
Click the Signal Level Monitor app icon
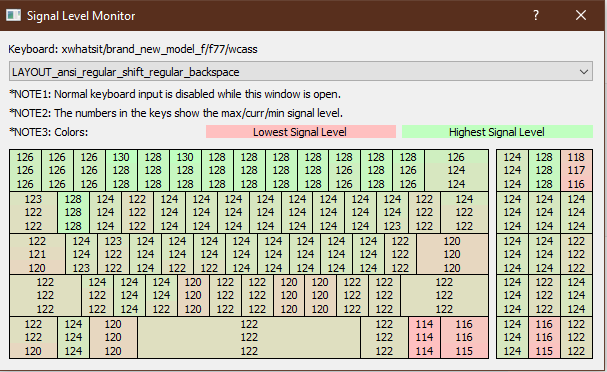click(x=14, y=15)
